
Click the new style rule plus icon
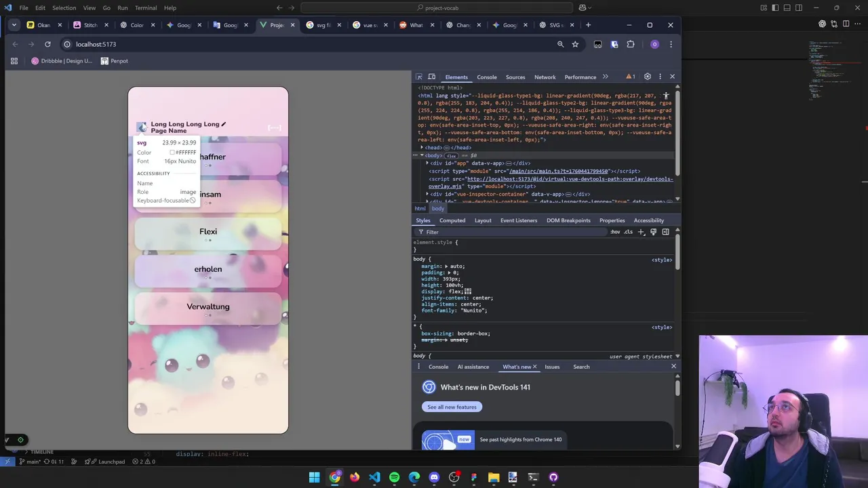tap(641, 232)
